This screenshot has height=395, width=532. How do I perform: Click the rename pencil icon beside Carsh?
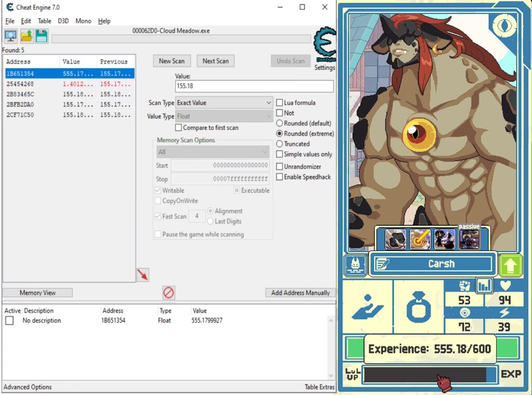[x=383, y=264]
